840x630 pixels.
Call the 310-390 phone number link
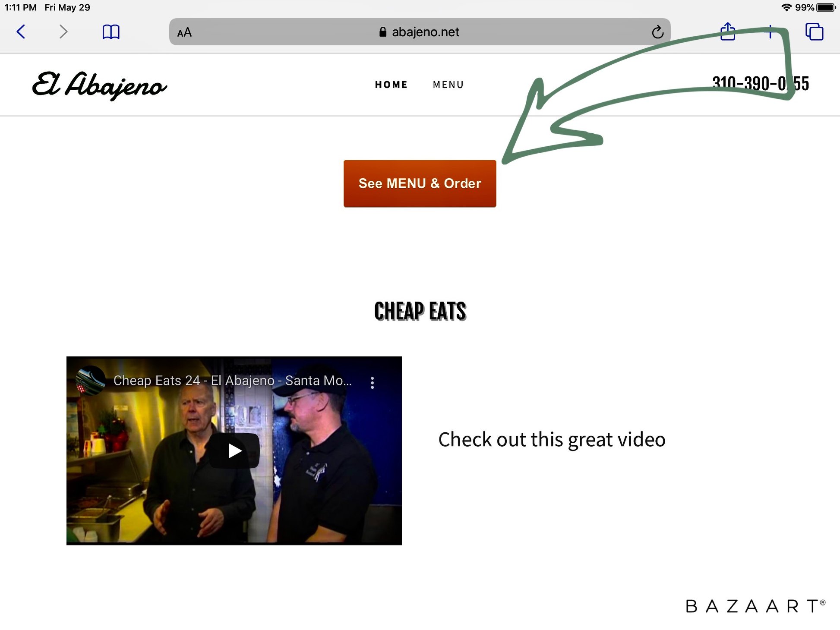(760, 83)
